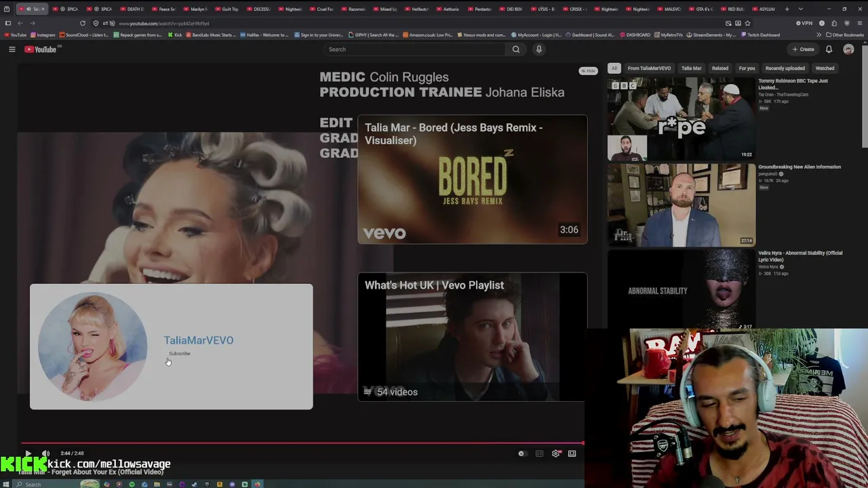Open the Groundbreaking New Alien Information video
The image size is (868, 488).
click(800, 167)
